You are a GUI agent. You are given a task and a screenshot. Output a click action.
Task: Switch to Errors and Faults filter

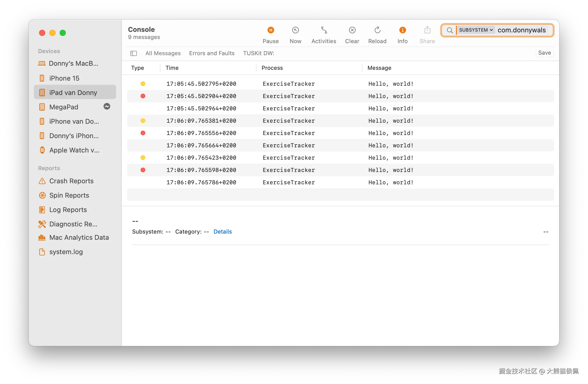(x=212, y=53)
